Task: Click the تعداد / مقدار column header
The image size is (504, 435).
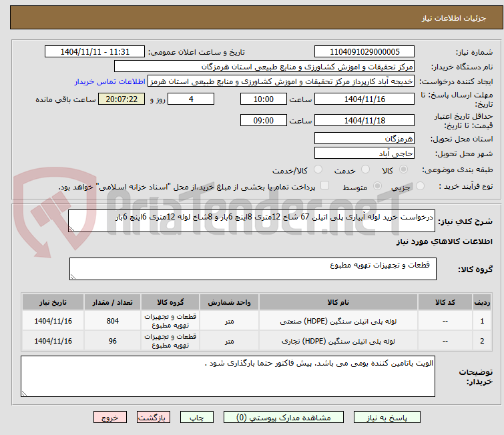Action: point(113,302)
